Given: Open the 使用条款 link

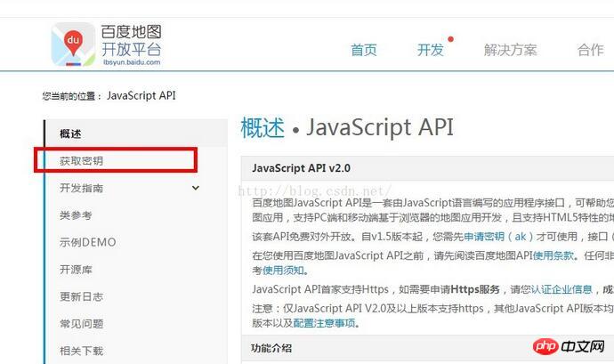Looking at the screenshot, I should (553, 255).
